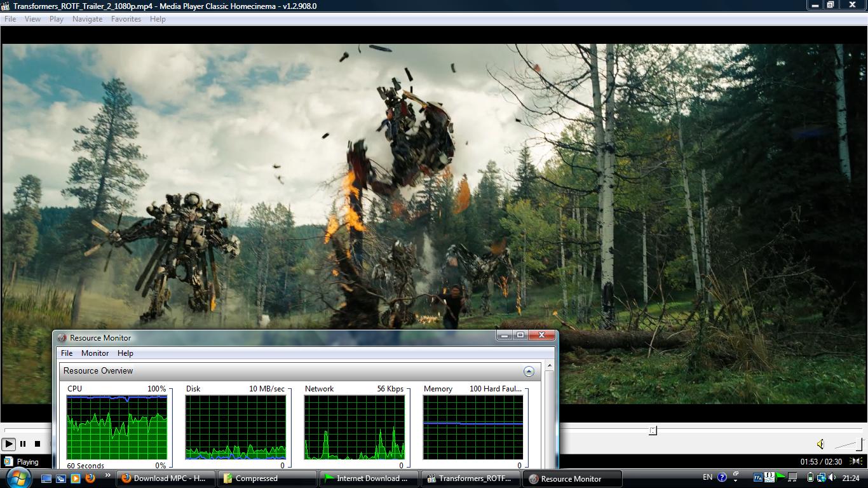Screen dimensions: 868x488
Task: Click the Network activity graph
Action: click(x=355, y=427)
